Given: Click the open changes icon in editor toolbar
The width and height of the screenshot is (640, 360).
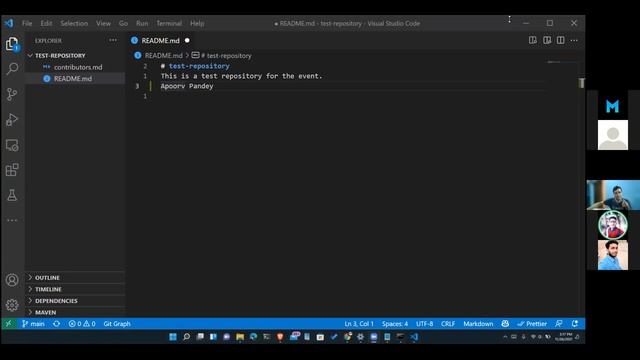Looking at the screenshot, I should pyautogui.click(x=533, y=40).
